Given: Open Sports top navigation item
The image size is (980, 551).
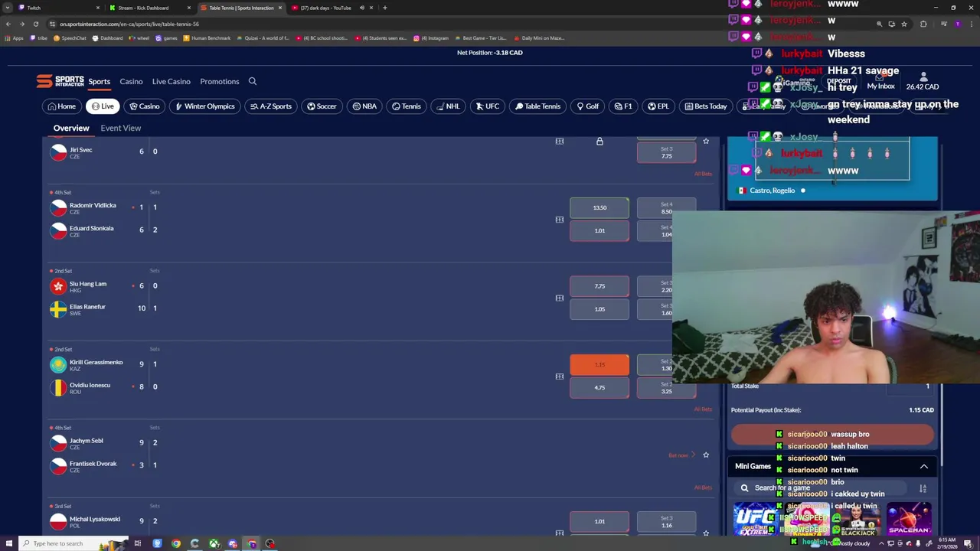Looking at the screenshot, I should click(x=99, y=81).
